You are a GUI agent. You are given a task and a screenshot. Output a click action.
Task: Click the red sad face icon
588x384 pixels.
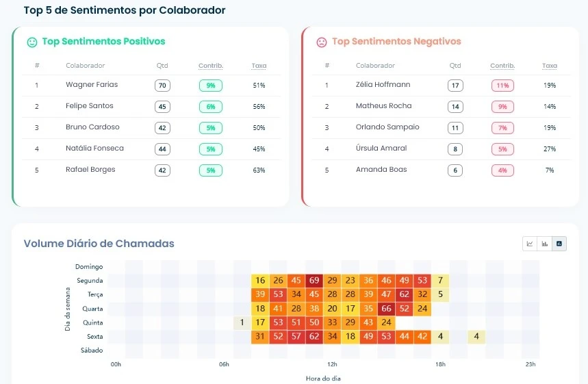click(321, 42)
